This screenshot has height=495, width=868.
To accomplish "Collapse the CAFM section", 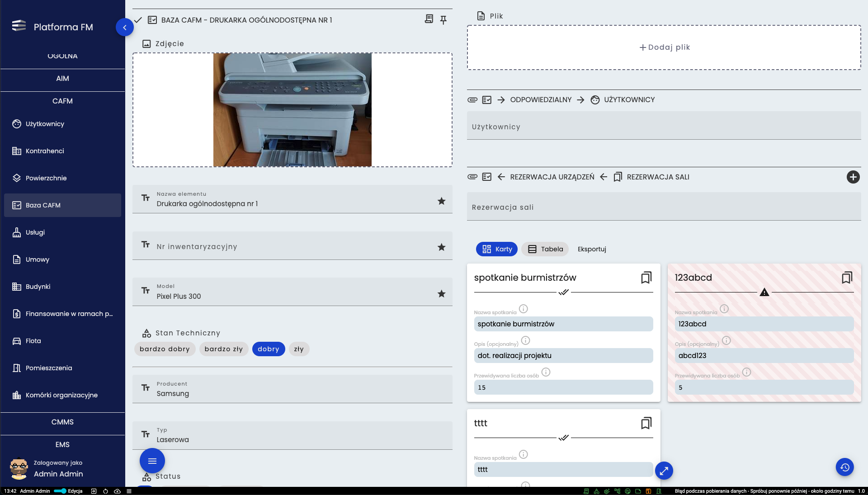I will coord(62,101).
